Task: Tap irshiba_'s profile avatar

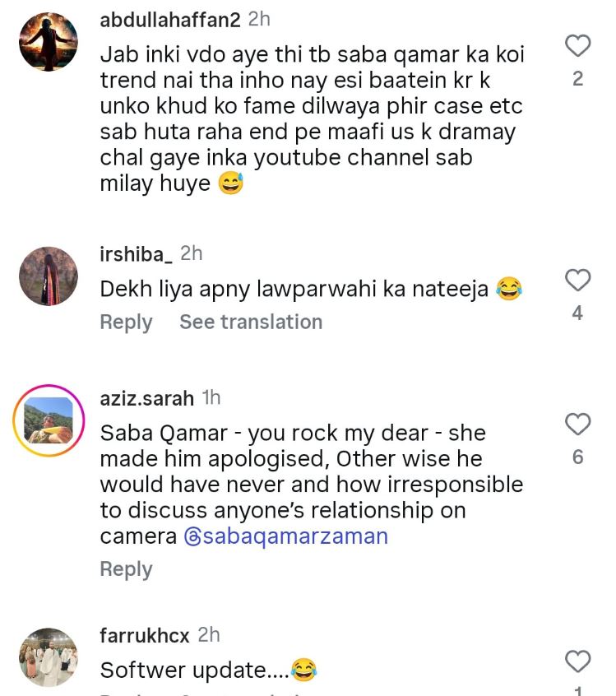Action: click(x=49, y=276)
